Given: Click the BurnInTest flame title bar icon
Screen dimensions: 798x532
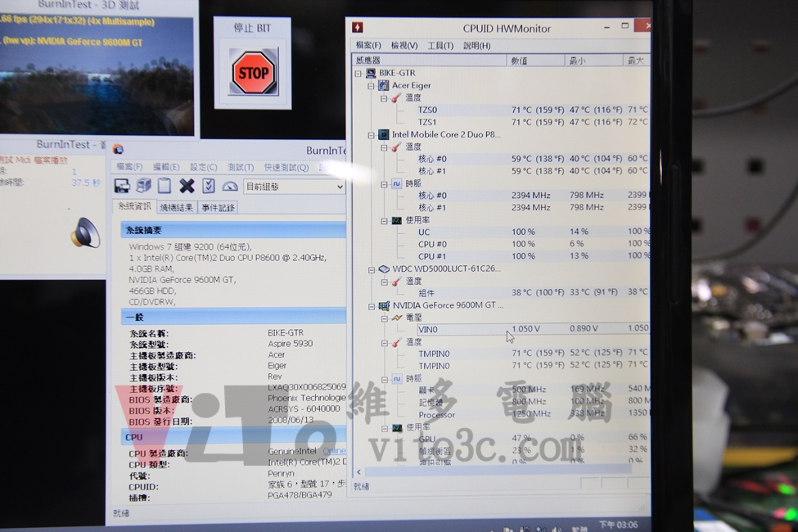Looking at the screenshot, I should click(118, 149).
